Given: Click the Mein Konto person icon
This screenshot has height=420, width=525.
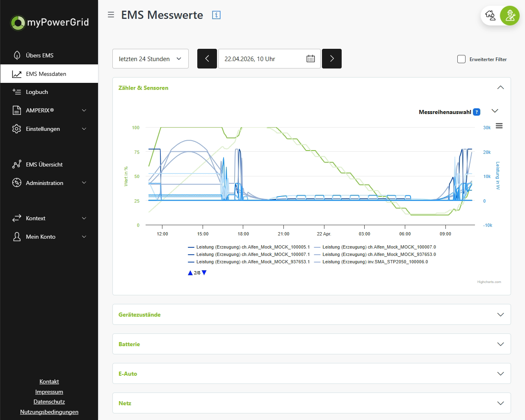Looking at the screenshot, I should (x=17, y=237).
